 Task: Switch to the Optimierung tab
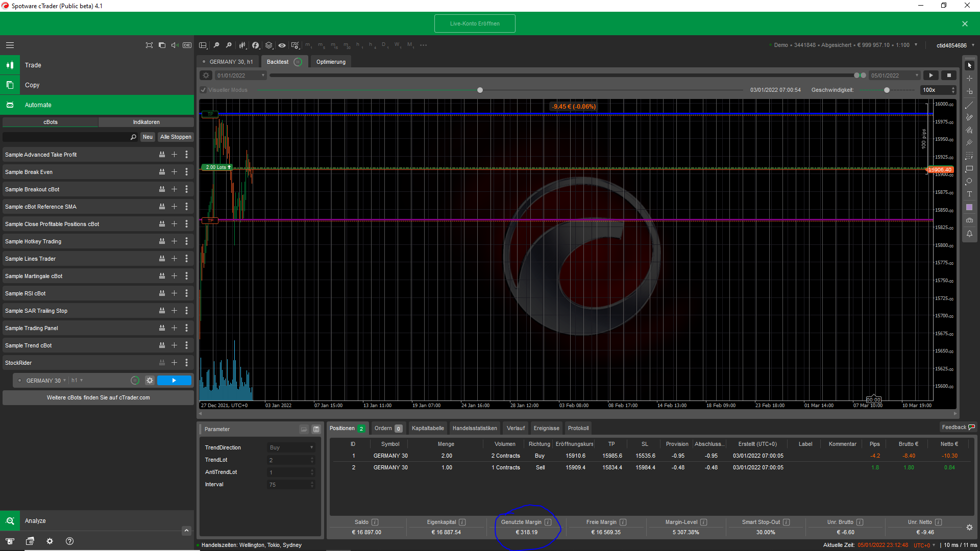click(x=331, y=62)
